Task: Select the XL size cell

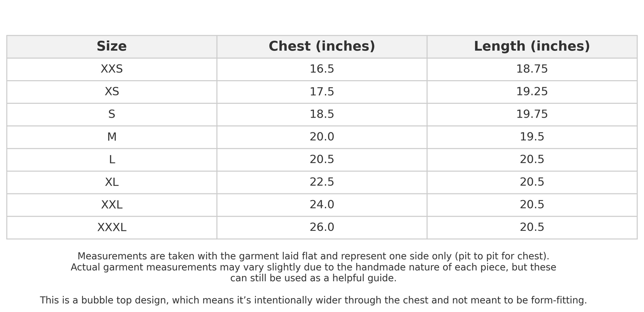Action: tap(111, 182)
